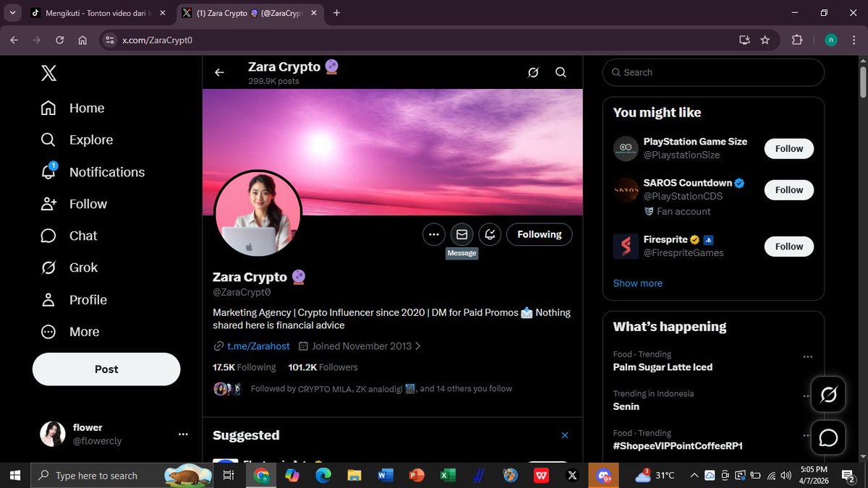The height and width of the screenshot is (488, 868).
Task: Bookmark this page with star icon
Action: pyautogui.click(x=765, y=40)
